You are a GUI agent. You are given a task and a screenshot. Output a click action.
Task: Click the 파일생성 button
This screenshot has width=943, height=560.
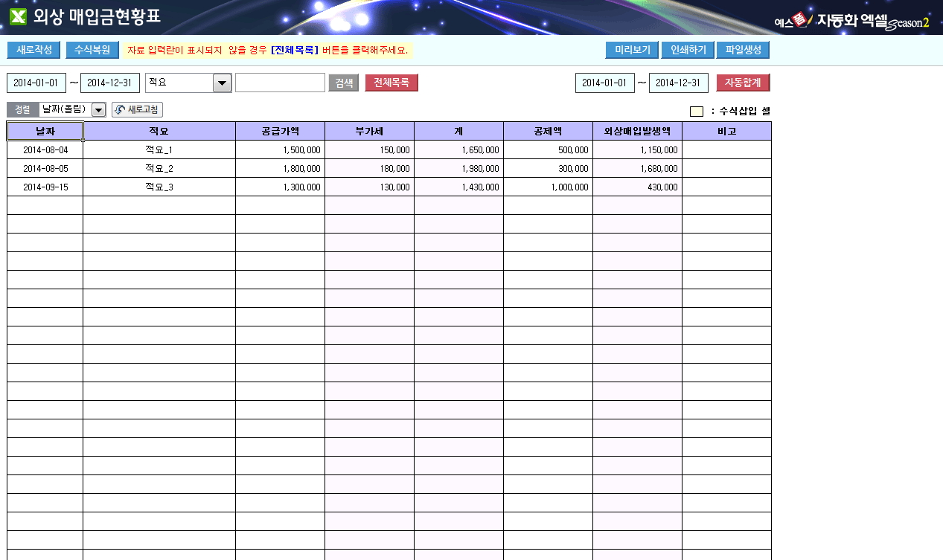click(x=743, y=50)
